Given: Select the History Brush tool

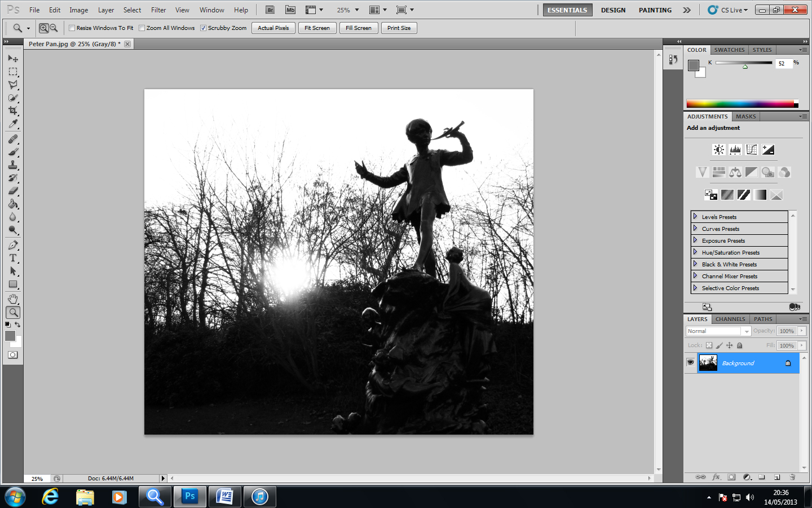Looking at the screenshot, I should (x=13, y=178).
